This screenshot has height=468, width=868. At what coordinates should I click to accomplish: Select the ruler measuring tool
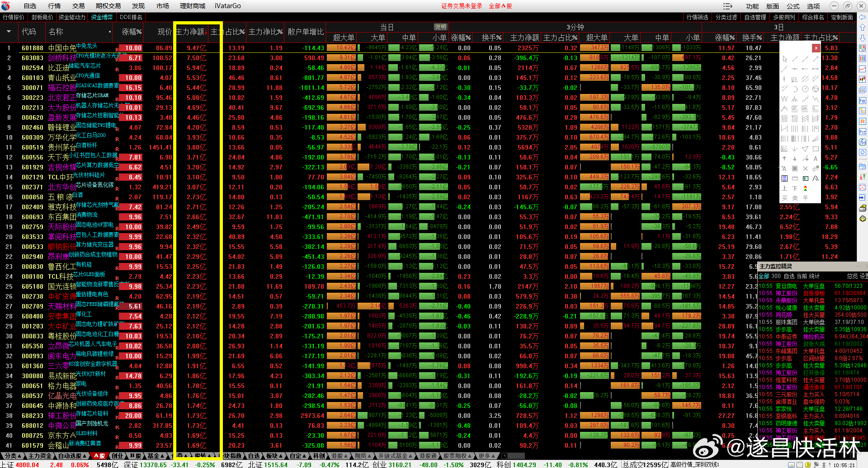[795, 178]
